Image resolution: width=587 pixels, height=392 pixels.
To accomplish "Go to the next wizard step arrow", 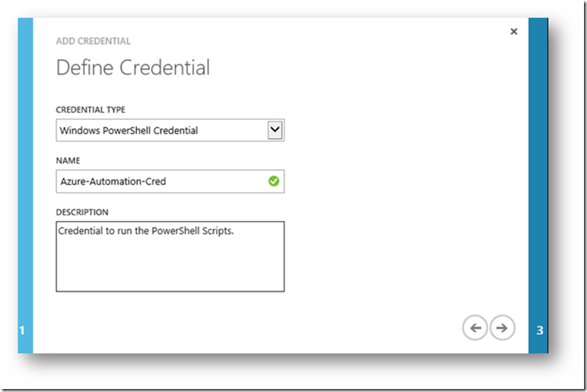I will 502,327.
